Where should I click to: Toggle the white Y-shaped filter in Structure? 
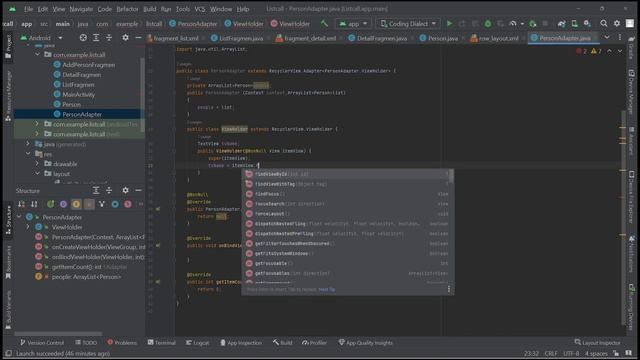pyautogui.click(x=102, y=204)
